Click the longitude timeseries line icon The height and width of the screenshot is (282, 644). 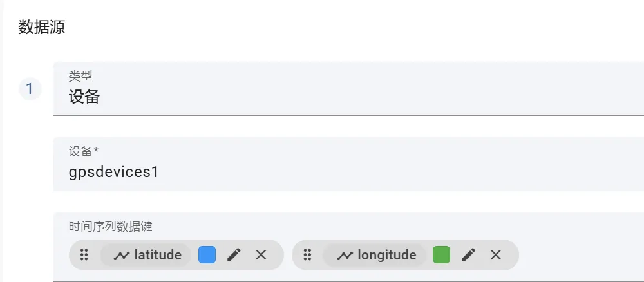[x=345, y=256]
